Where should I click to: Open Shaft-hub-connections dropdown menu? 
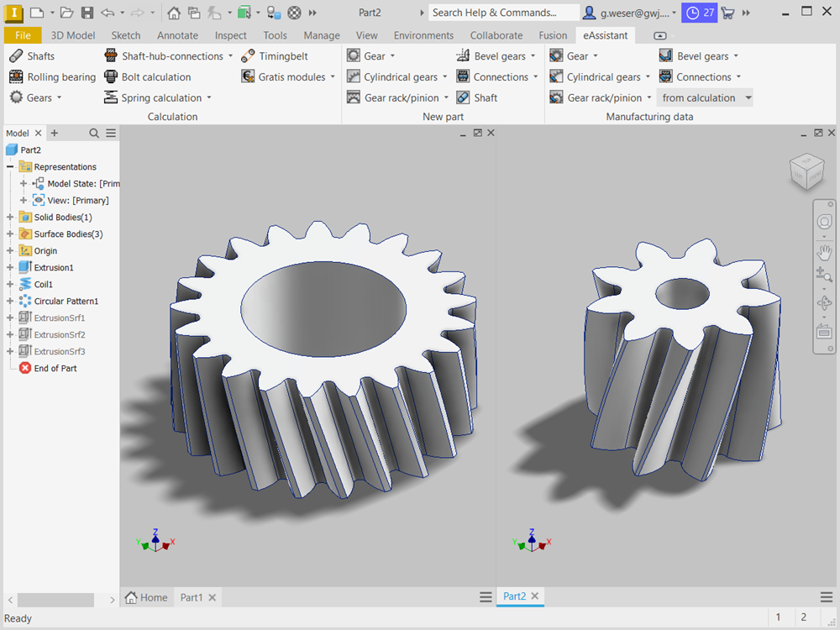pos(230,56)
